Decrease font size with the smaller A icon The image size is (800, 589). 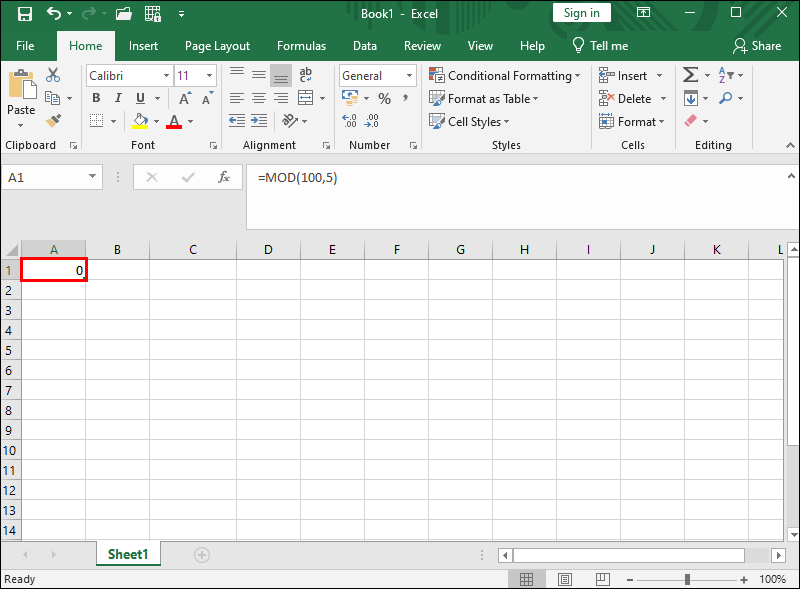click(x=207, y=98)
